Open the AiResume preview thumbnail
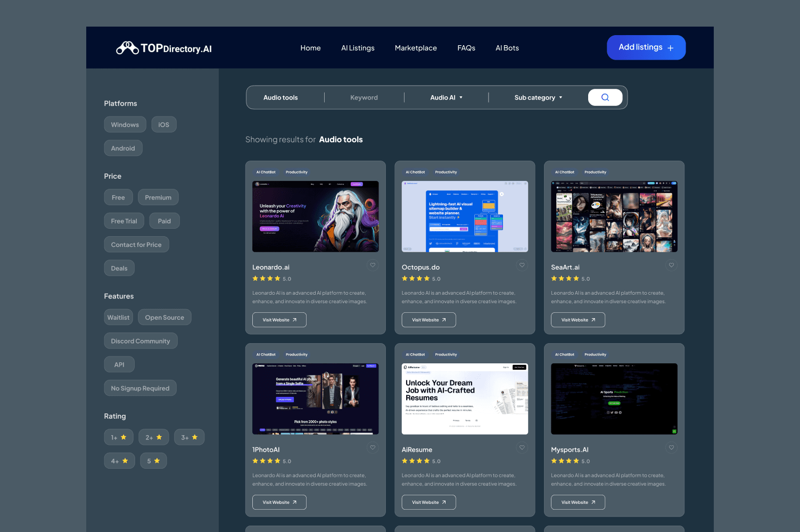 (x=465, y=399)
